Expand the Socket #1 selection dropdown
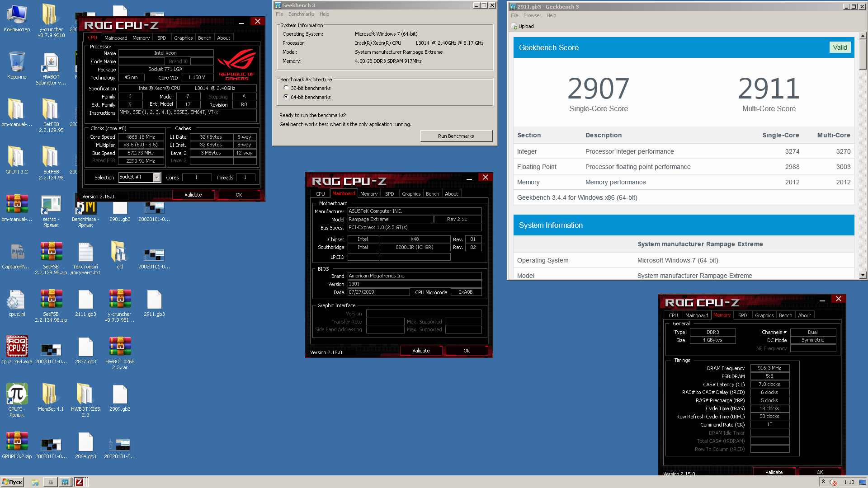 point(156,177)
